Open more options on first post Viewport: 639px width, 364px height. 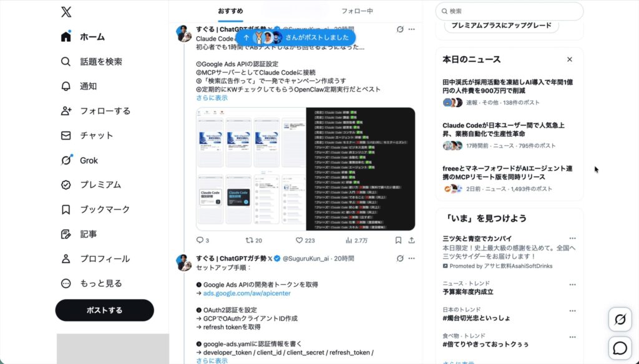coord(412,29)
